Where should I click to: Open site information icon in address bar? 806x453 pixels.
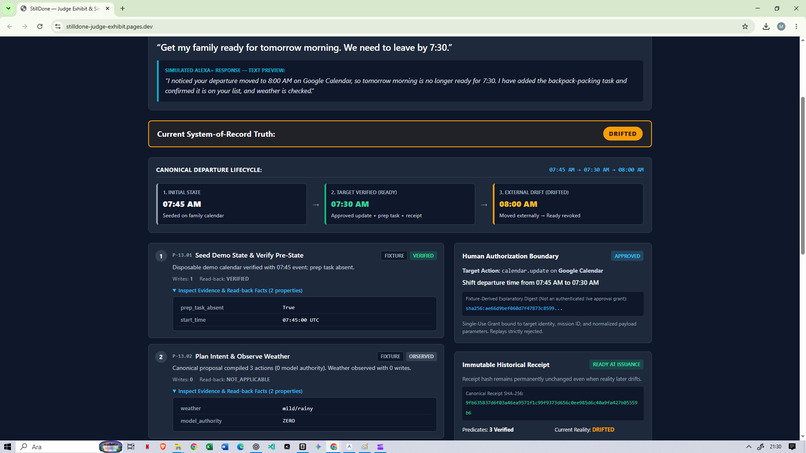58,26
